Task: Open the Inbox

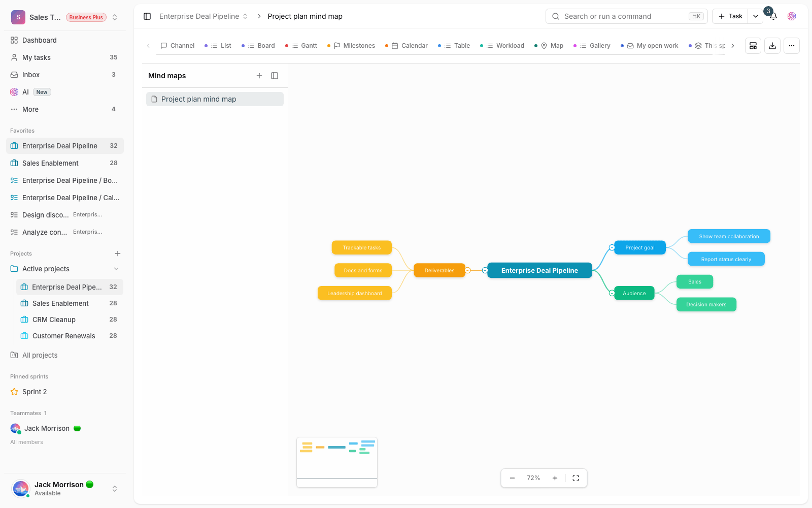Action: pyautogui.click(x=65, y=75)
